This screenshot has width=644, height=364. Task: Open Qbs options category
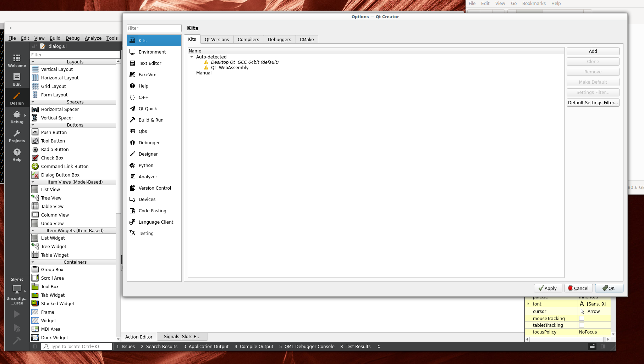[154, 131]
